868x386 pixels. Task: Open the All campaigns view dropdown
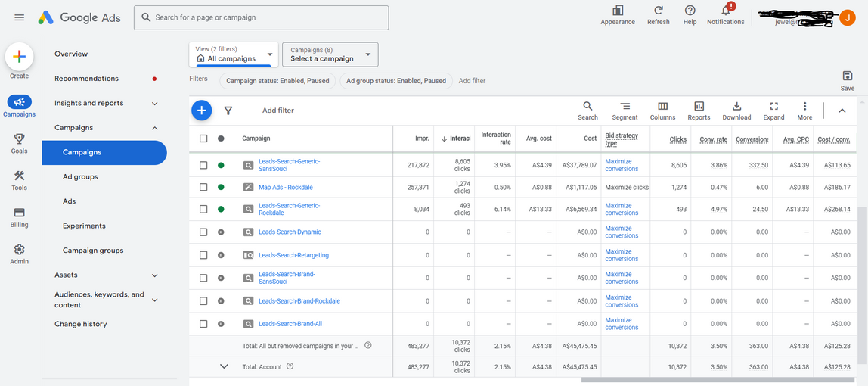(234, 54)
